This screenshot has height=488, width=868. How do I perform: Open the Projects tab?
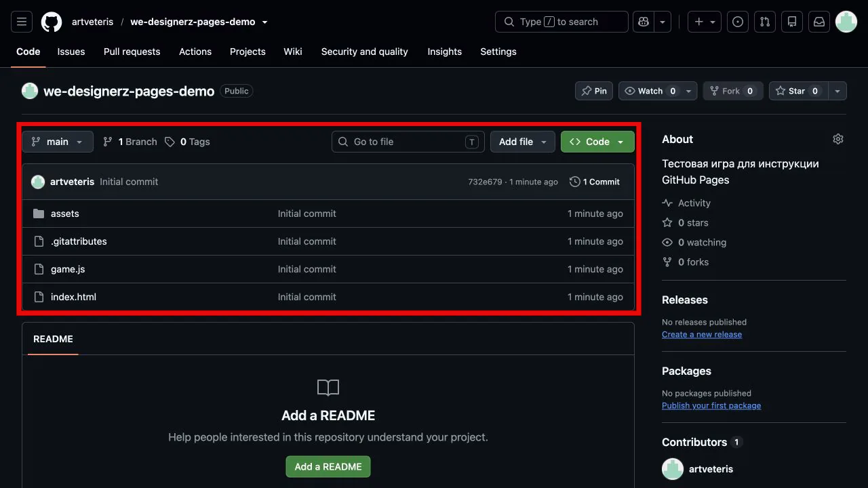pyautogui.click(x=248, y=52)
